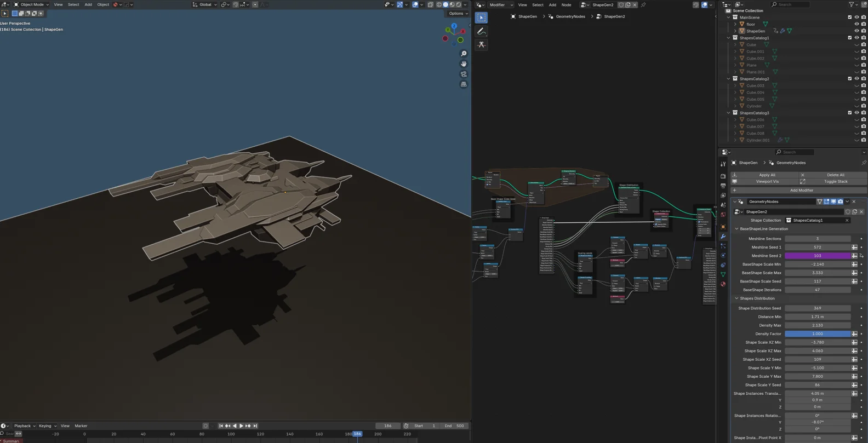868x443 pixels.
Task: Open the Node menu in node editor
Action: [566, 5]
